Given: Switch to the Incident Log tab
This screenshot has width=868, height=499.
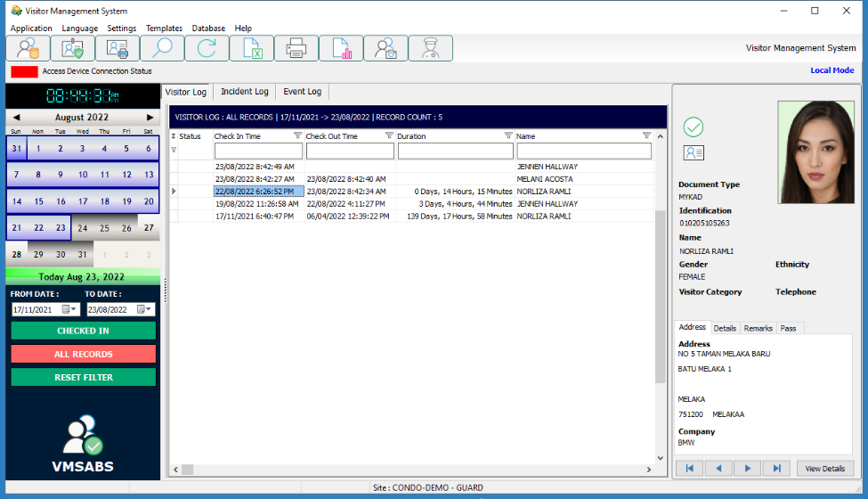Looking at the screenshot, I should click(244, 92).
